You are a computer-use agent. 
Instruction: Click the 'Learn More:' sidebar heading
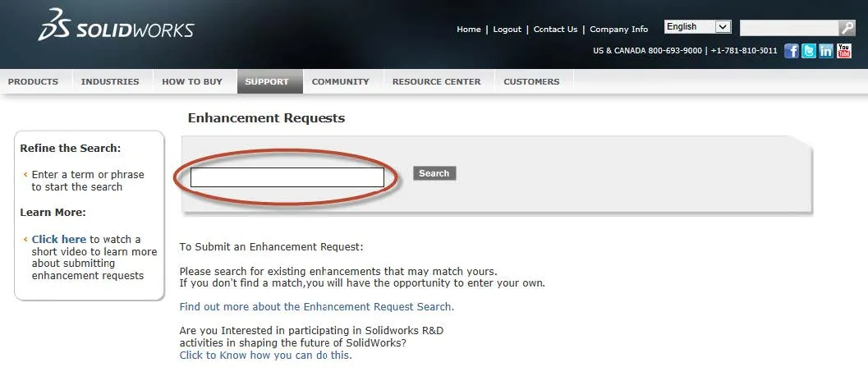(x=53, y=213)
